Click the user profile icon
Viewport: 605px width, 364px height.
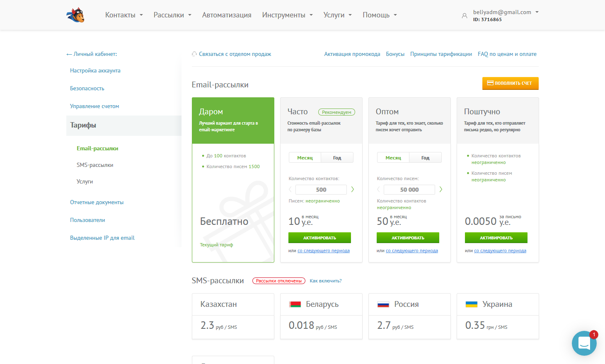[465, 16]
